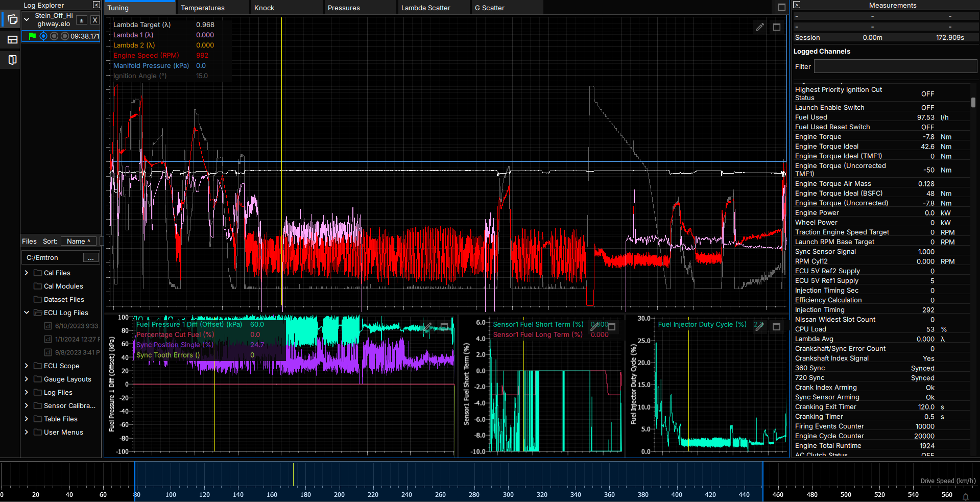Collapse the Log Explorer panel arrow
This screenshot has width=980, height=502.
tap(96, 5)
